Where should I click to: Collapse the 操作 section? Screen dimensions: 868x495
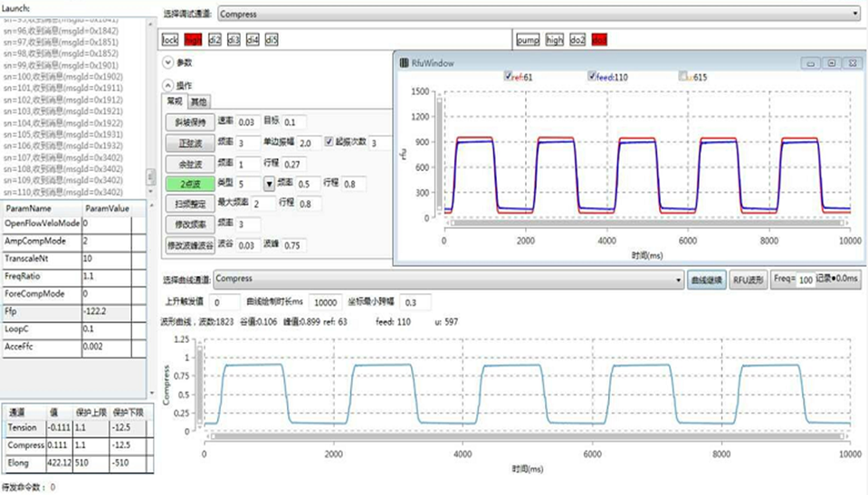click(x=167, y=85)
